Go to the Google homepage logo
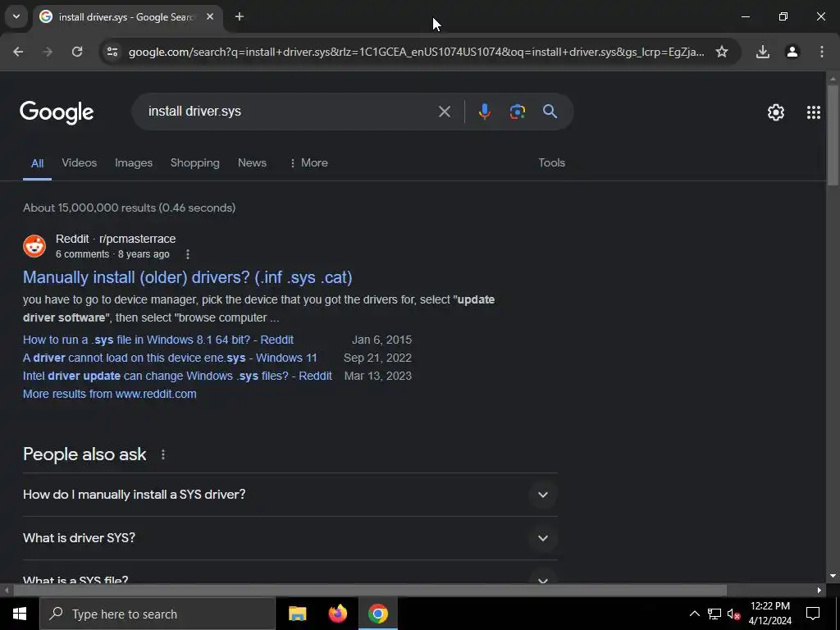The width and height of the screenshot is (840, 630). point(57,112)
